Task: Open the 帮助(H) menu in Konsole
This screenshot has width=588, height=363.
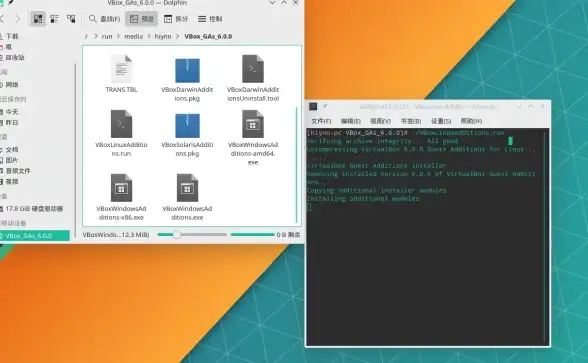Action: coord(471,121)
